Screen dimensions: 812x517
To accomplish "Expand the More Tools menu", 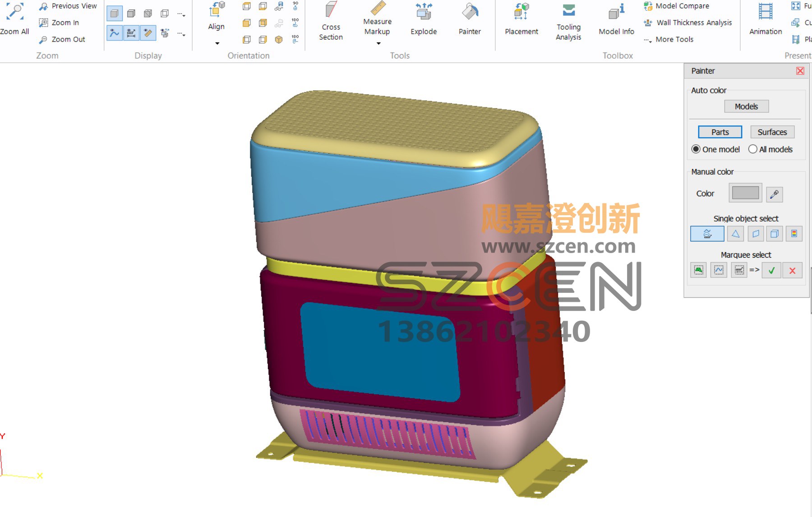I will point(668,39).
